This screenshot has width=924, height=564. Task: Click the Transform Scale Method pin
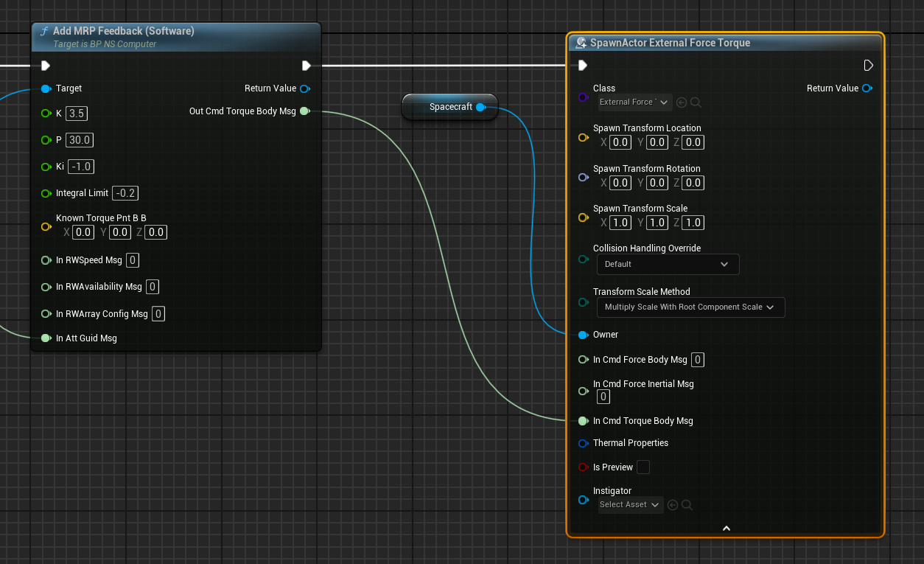click(584, 302)
